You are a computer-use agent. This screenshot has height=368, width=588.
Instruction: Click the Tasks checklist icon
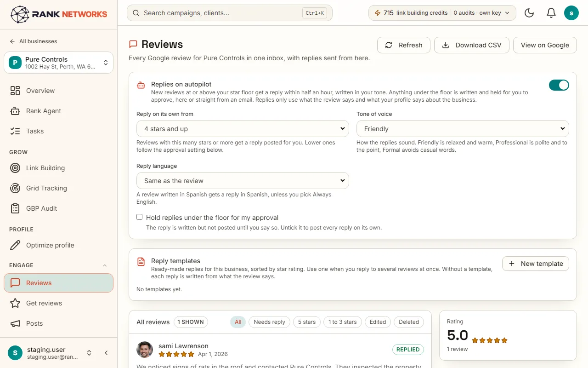point(15,131)
